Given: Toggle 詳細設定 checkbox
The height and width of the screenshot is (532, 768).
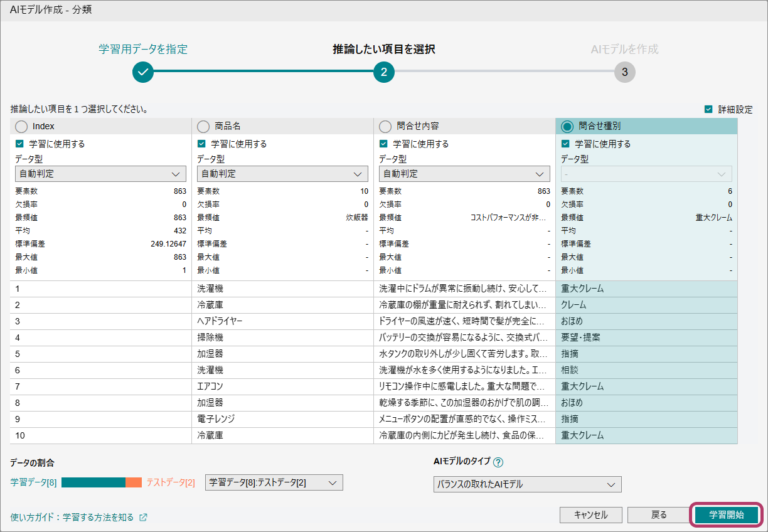Looking at the screenshot, I should (708, 109).
